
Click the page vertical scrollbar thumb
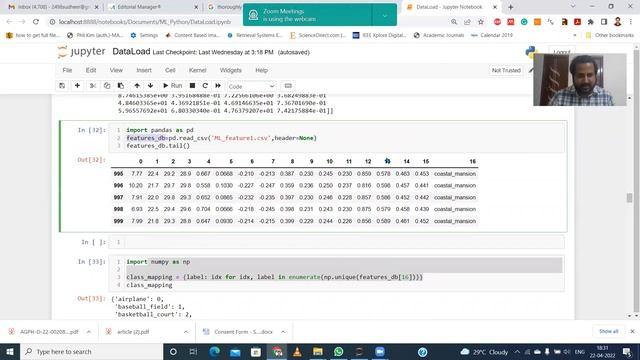[x=629, y=198]
